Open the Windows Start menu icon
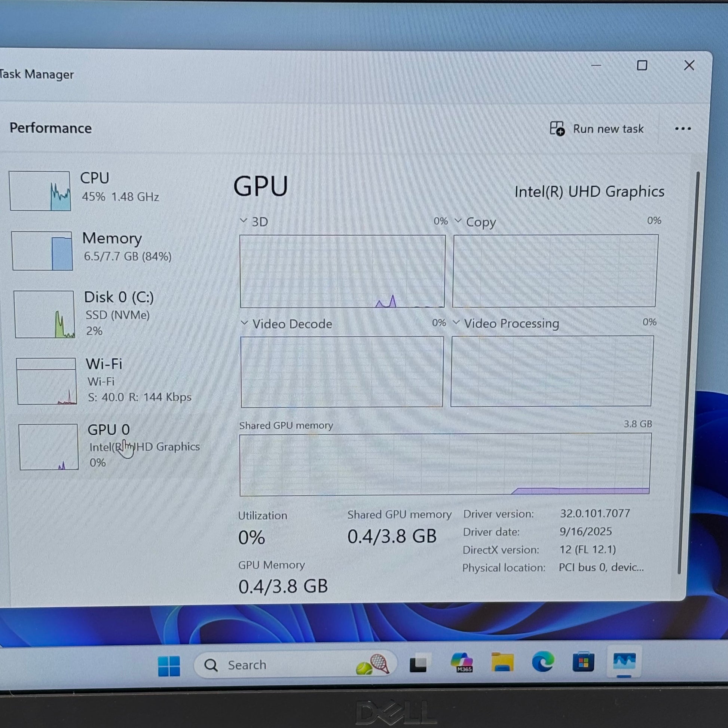Viewport: 728px width, 728px height. coord(169,666)
